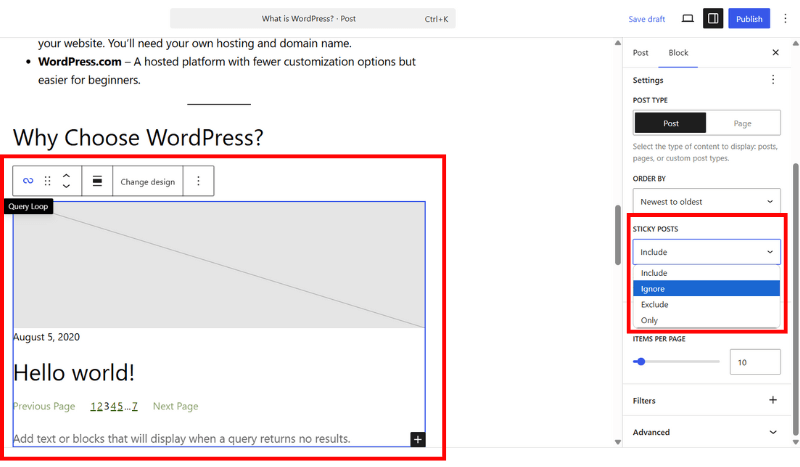This screenshot has width=800, height=467.
Task: Open the Sticky Posts dropdown
Action: click(706, 252)
